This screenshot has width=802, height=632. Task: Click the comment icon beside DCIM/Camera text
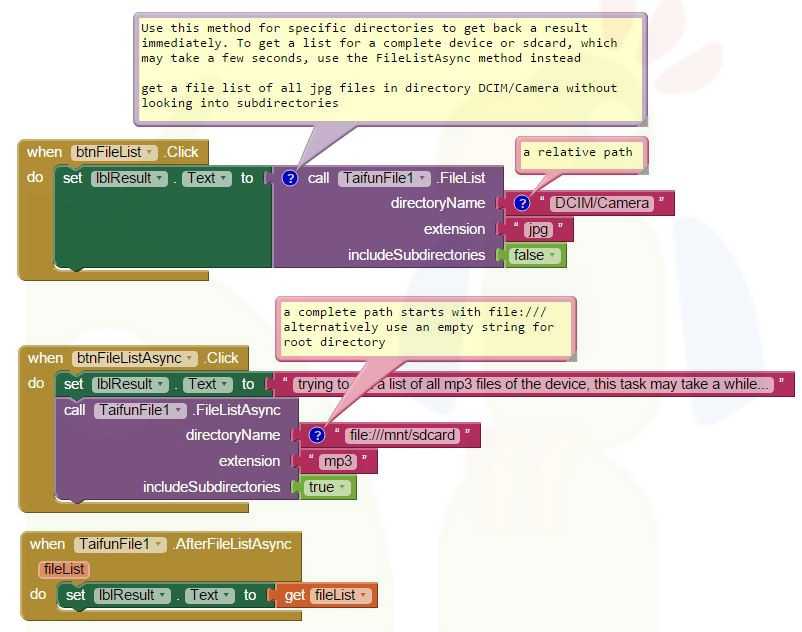[x=521, y=203]
